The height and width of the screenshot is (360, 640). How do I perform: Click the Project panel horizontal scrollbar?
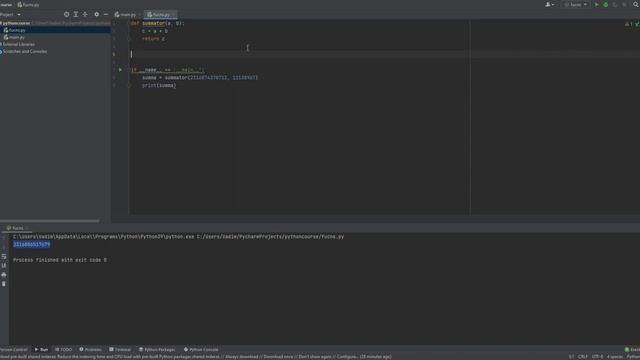tap(49, 221)
